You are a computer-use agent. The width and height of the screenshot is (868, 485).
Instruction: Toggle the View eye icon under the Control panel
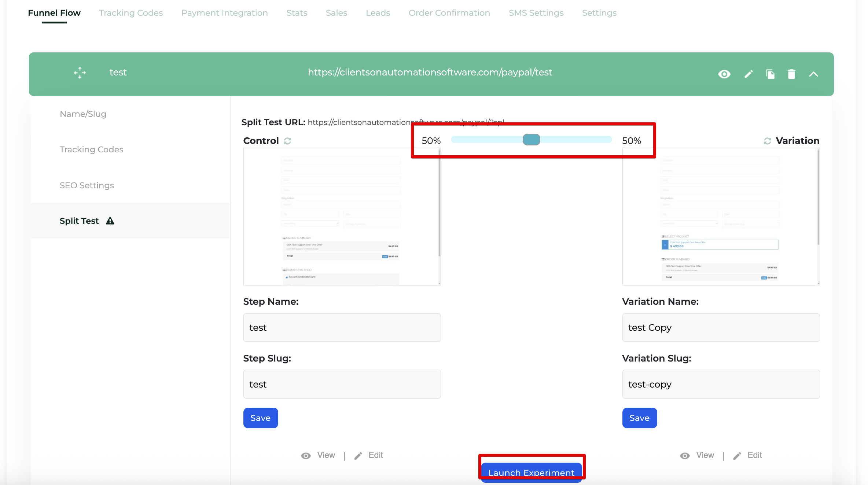click(306, 455)
